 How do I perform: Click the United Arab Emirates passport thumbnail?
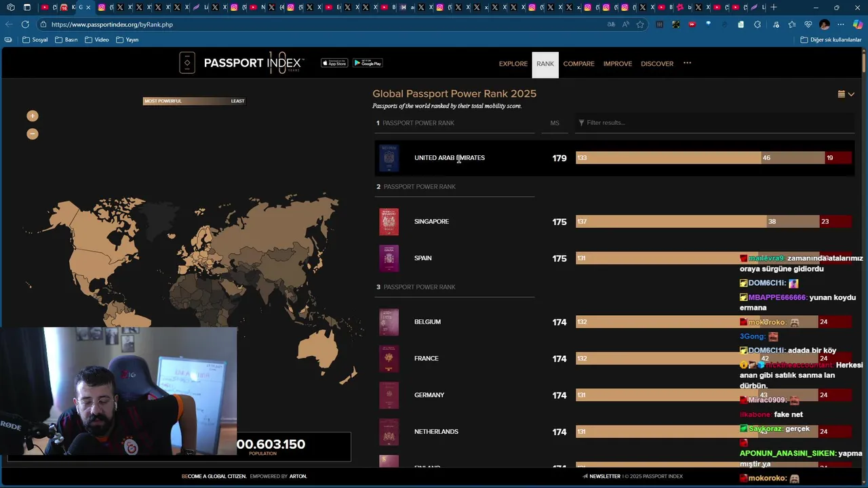click(x=389, y=158)
